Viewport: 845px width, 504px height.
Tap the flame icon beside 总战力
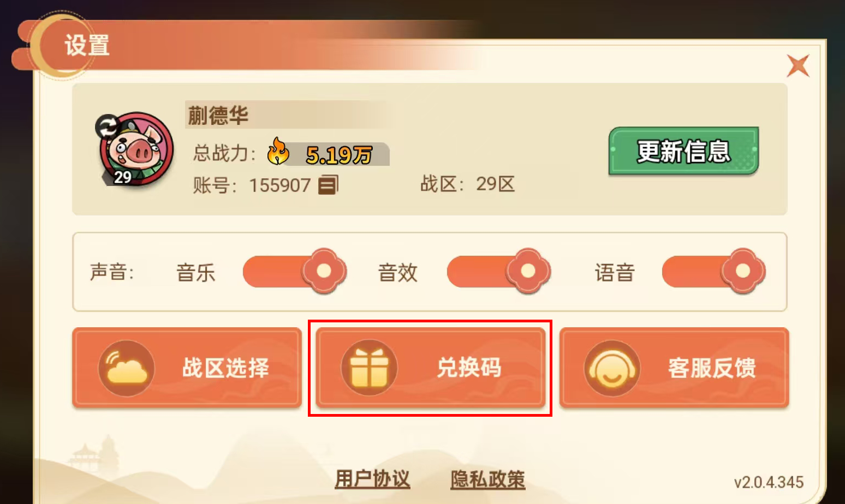point(278,151)
